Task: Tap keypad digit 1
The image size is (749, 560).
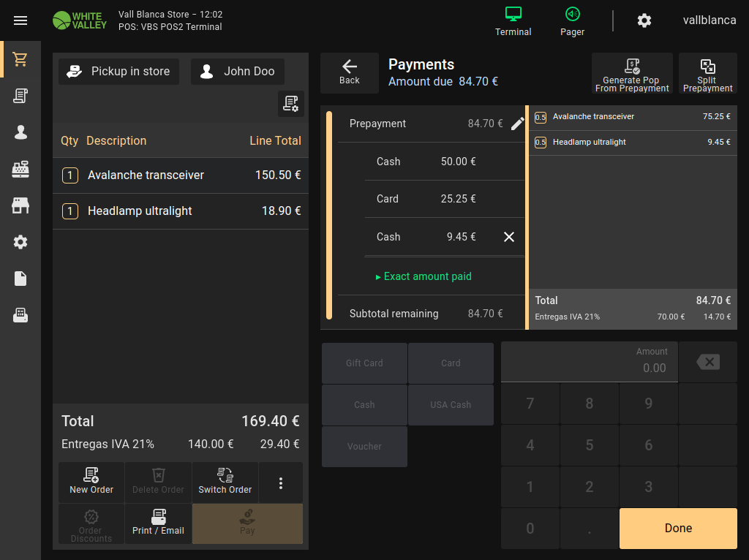Action: [530, 487]
